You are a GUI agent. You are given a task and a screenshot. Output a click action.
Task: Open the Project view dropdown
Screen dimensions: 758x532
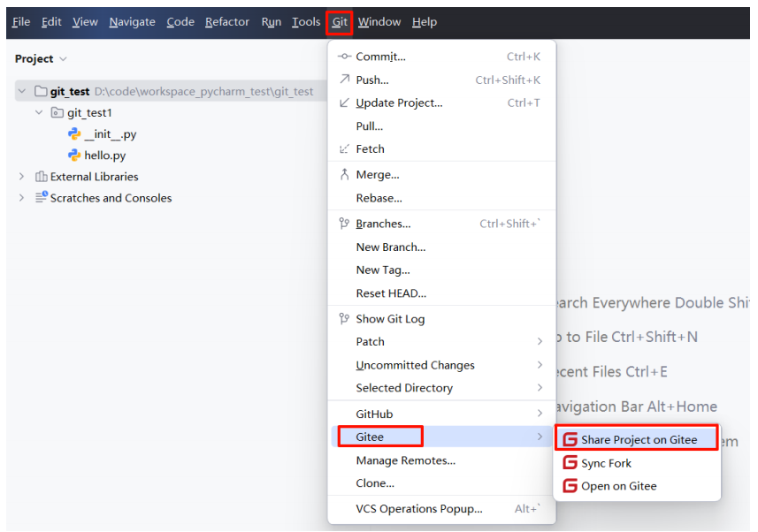click(63, 59)
